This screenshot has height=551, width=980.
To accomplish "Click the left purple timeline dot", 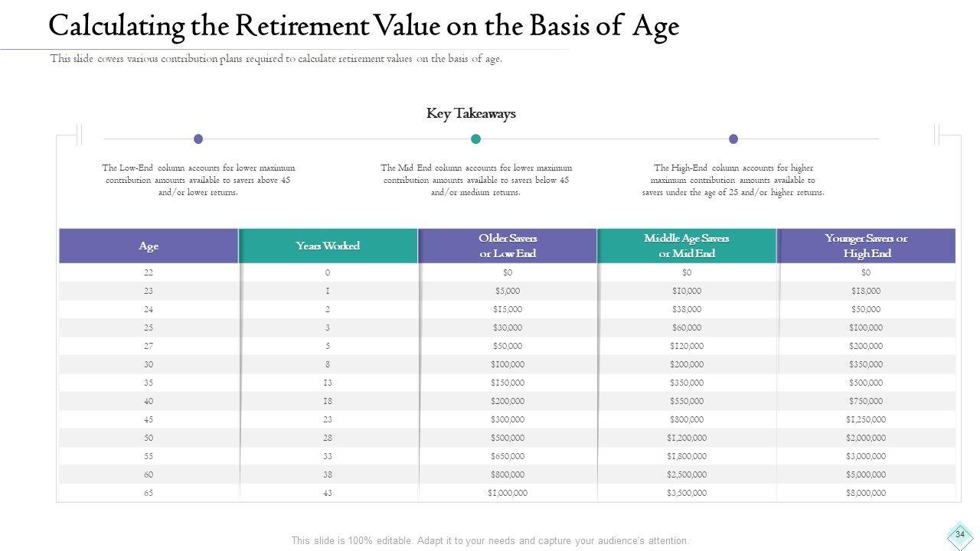I will [198, 139].
